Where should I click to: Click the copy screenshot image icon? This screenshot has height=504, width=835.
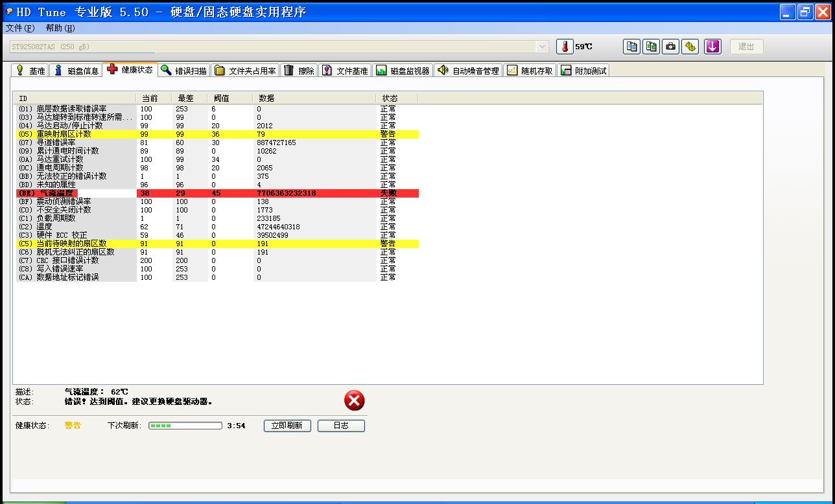[x=650, y=46]
